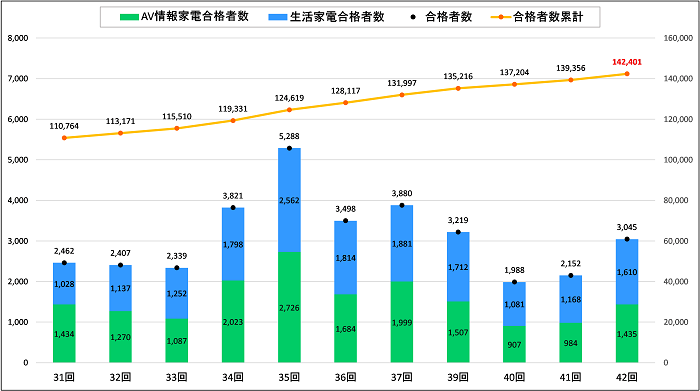Screen dimensions: 700x391
Task: Click the 124,619 cumulative data label
Action: (289, 98)
